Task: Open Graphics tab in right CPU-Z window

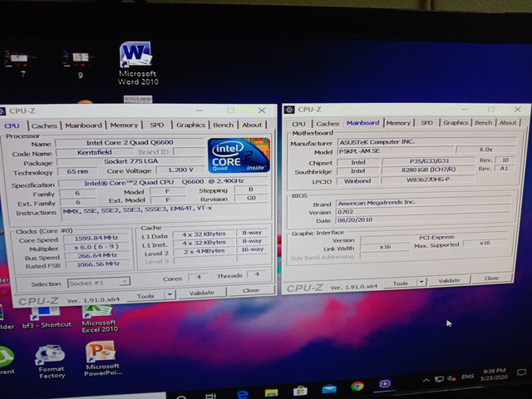Action: [x=456, y=122]
